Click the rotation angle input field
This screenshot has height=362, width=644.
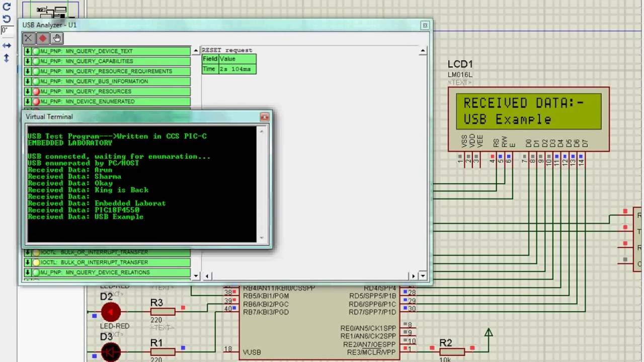6,31
